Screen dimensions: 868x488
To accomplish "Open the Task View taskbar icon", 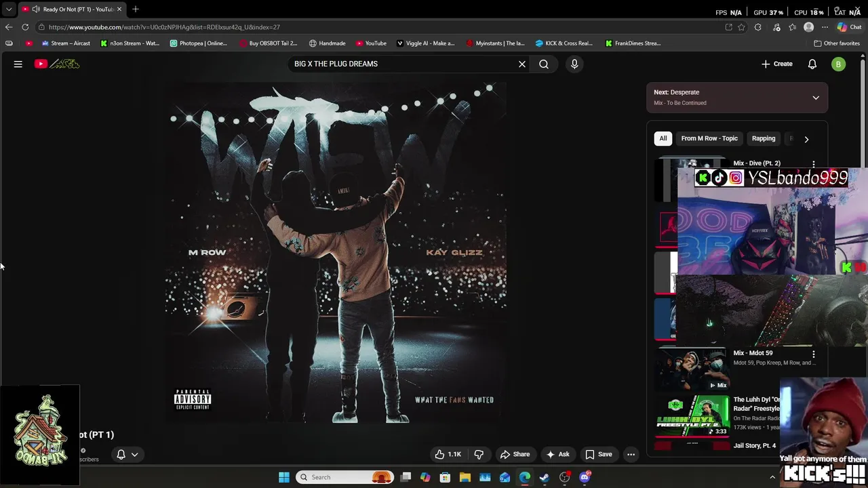I will (406, 477).
